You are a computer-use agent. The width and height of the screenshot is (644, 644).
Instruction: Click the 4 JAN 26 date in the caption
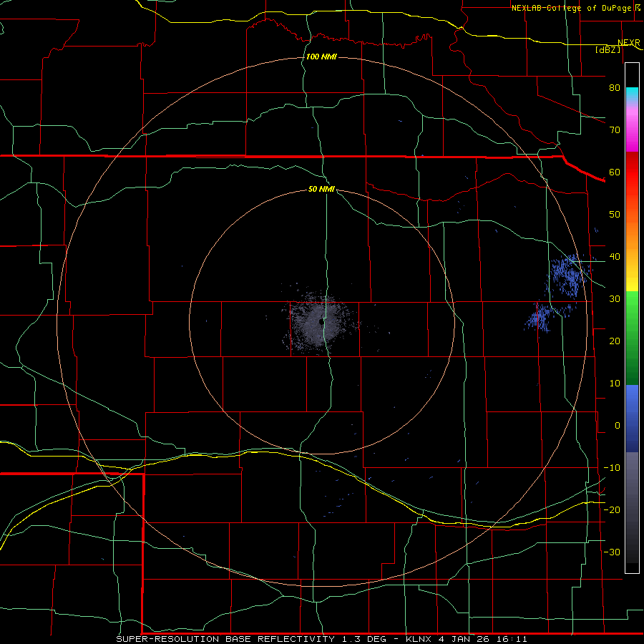[x=464, y=639]
